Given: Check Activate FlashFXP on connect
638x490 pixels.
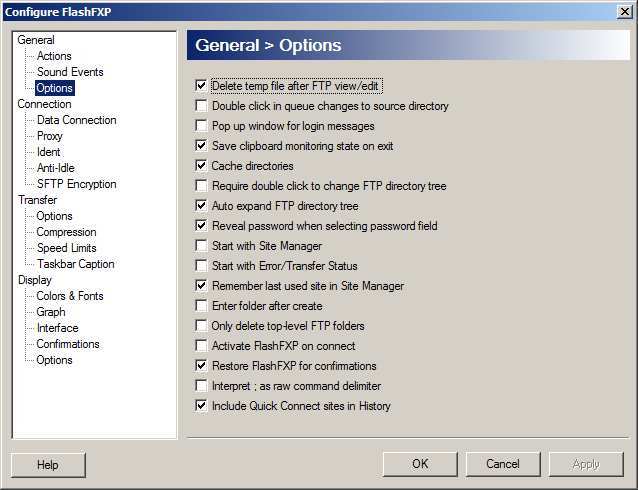Looking at the screenshot, I should coord(202,346).
